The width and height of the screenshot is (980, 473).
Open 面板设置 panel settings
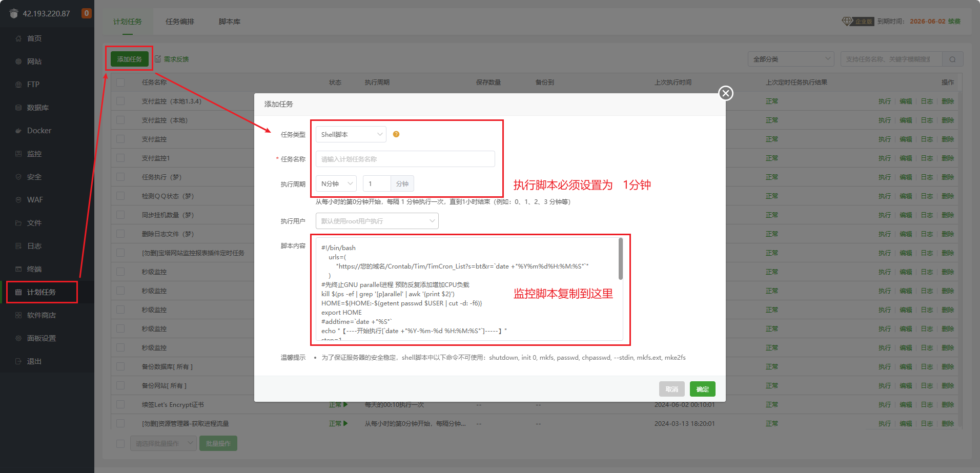click(x=41, y=338)
